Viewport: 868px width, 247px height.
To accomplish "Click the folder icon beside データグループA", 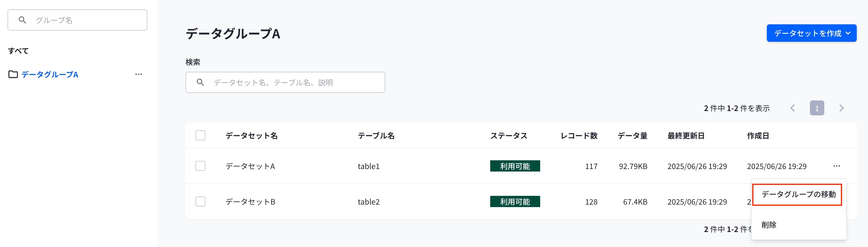I will click(13, 74).
